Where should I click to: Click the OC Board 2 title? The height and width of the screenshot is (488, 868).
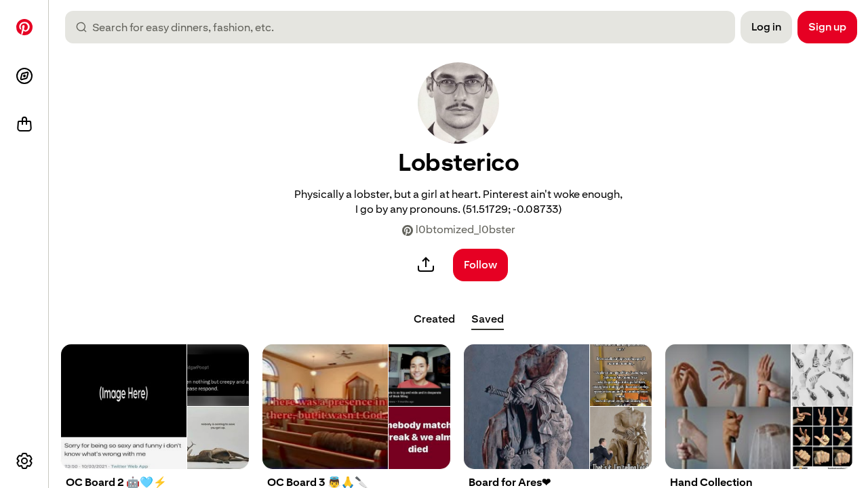point(116,482)
